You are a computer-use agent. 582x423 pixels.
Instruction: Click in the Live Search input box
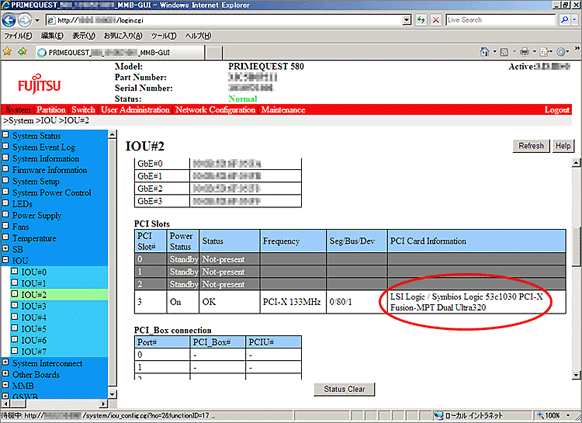pos(501,20)
